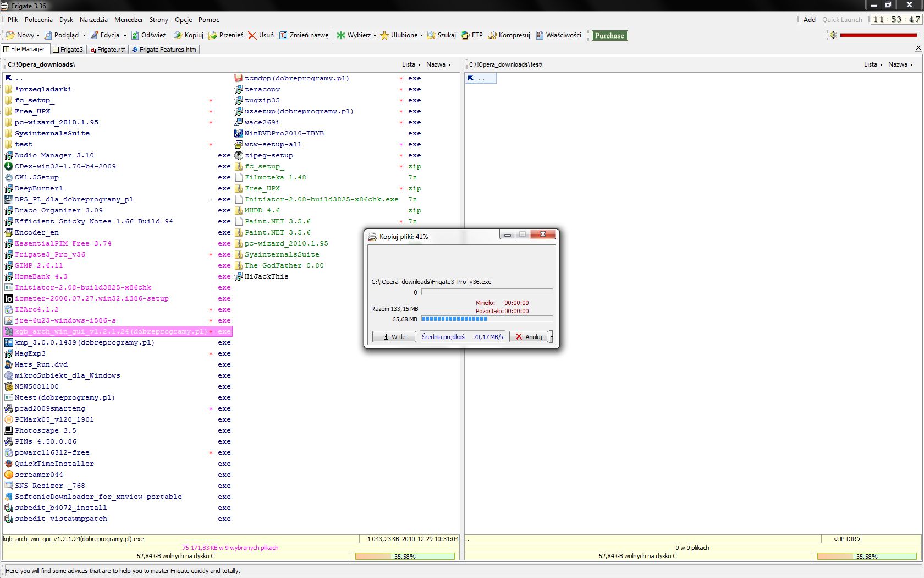Screen dimensions: 924x578
Task: Click Kompresuj compress tool
Action: pos(509,35)
